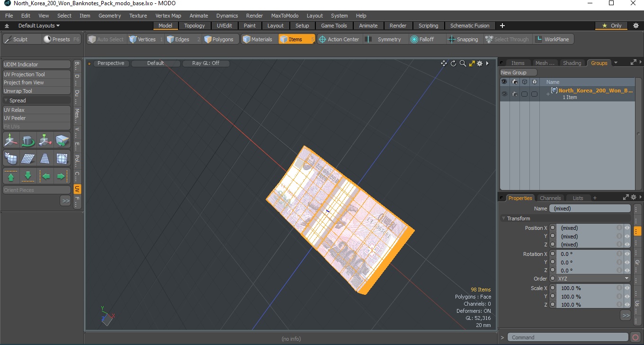Toggle Rotation X keyframe circle
Image resolution: width=644 pixels, height=345 pixels.
click(x=553, y=254)
